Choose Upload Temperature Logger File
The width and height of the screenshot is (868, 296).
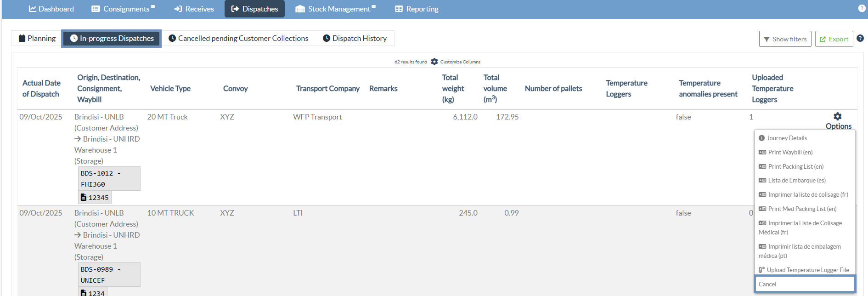(x=807, y=270)
